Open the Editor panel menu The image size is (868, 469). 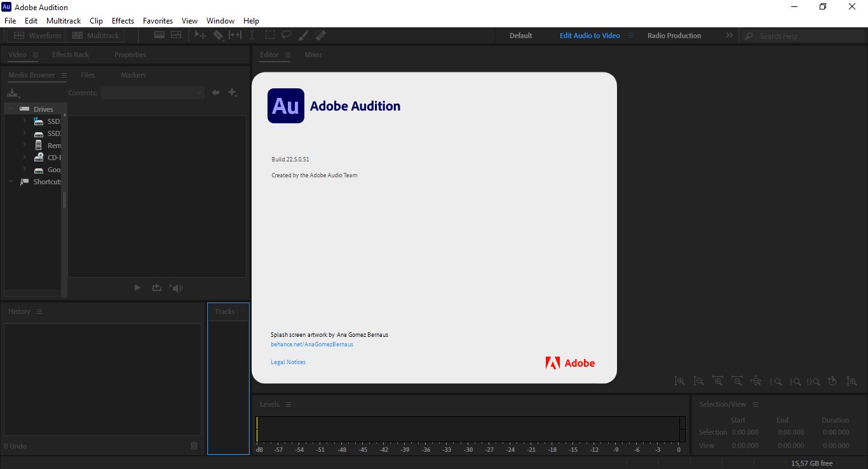tap(287, 55)
